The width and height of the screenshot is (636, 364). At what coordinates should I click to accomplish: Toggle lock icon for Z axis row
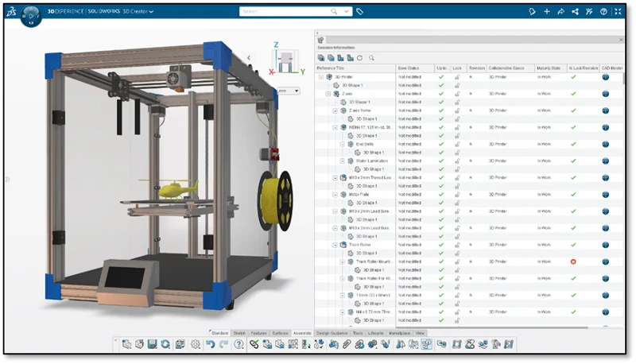[x=457, y=94]
